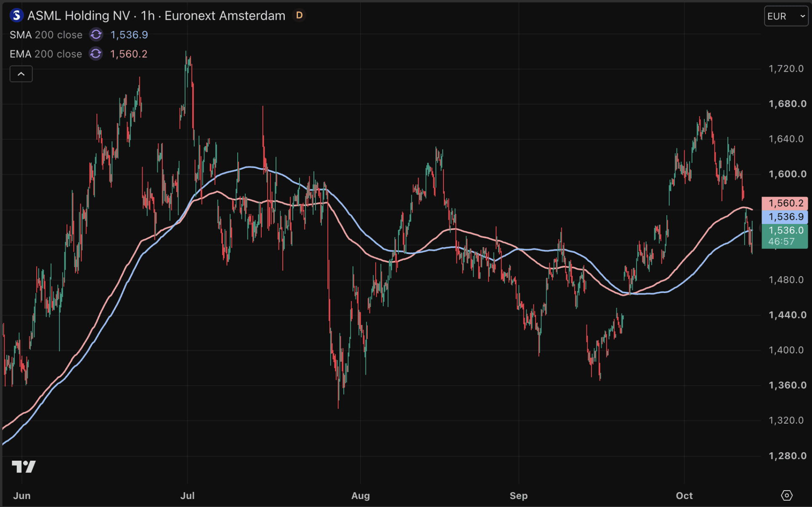Image resolution: width=812 pixels, height=507 pixels.
Task: Click the Sep label on time axis
Action: click(x=518, y=496)
